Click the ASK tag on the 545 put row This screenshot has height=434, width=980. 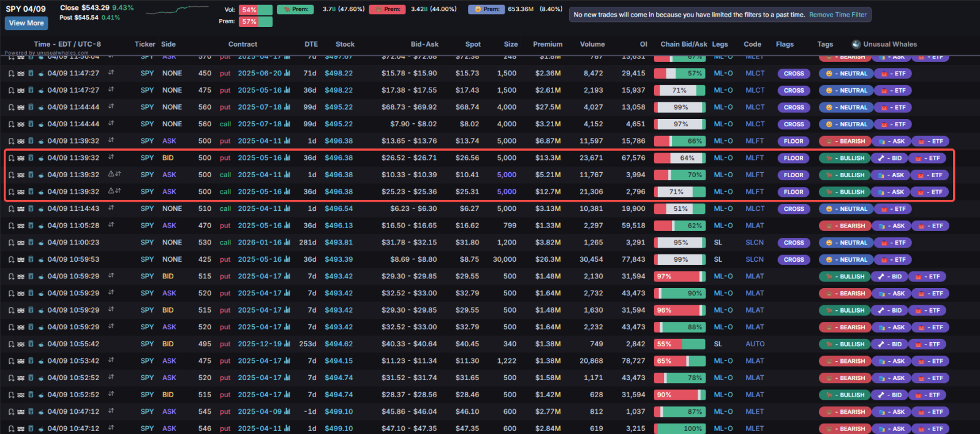891,412
